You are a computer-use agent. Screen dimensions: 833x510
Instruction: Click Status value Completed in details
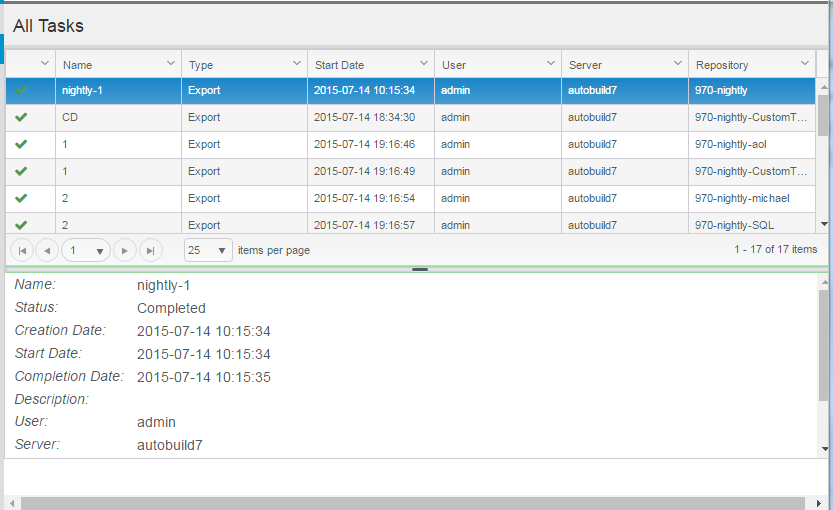(171, 308)
